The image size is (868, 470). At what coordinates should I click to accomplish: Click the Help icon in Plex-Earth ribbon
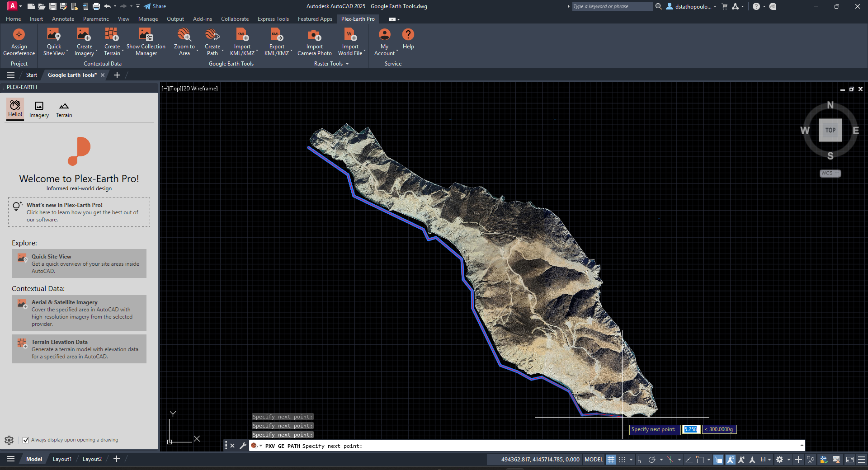click(x=408, y=35)
